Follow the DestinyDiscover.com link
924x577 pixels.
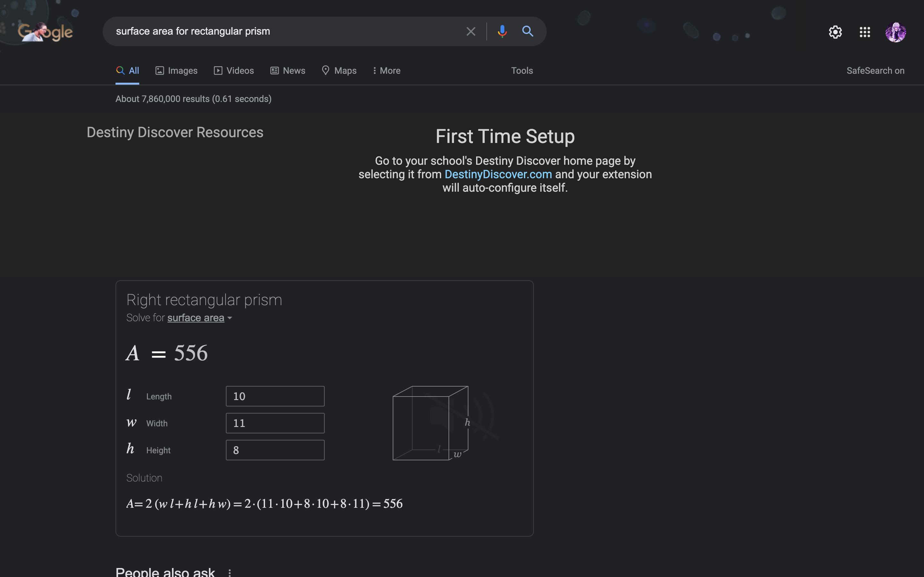(498, 174)
